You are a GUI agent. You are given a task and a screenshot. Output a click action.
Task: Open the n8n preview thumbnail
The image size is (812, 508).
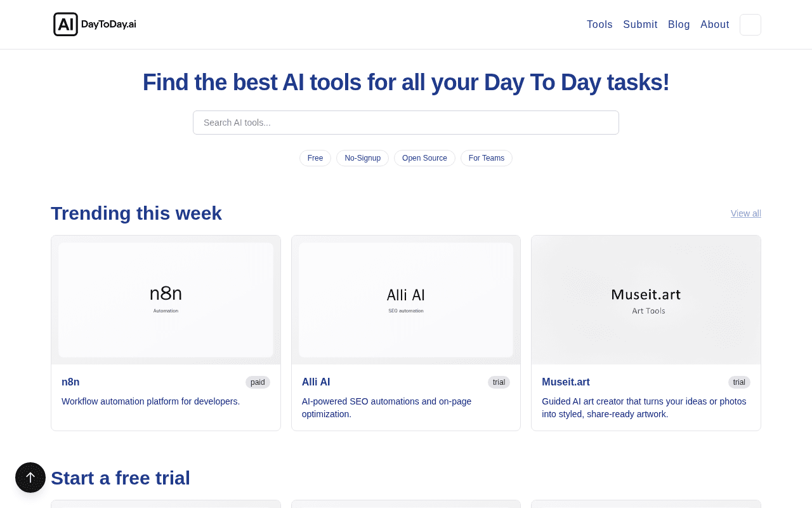pos(166,300)
